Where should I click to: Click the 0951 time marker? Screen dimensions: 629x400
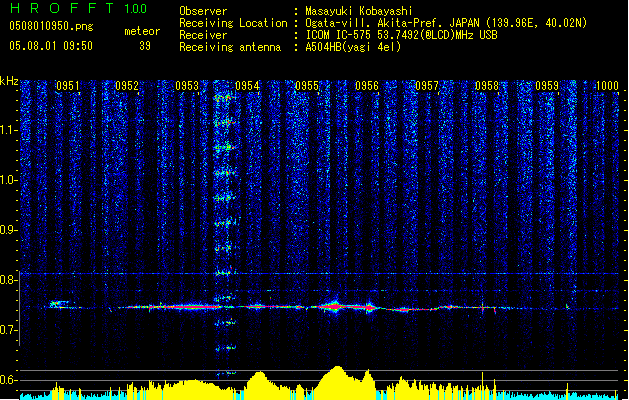point(67,86)
